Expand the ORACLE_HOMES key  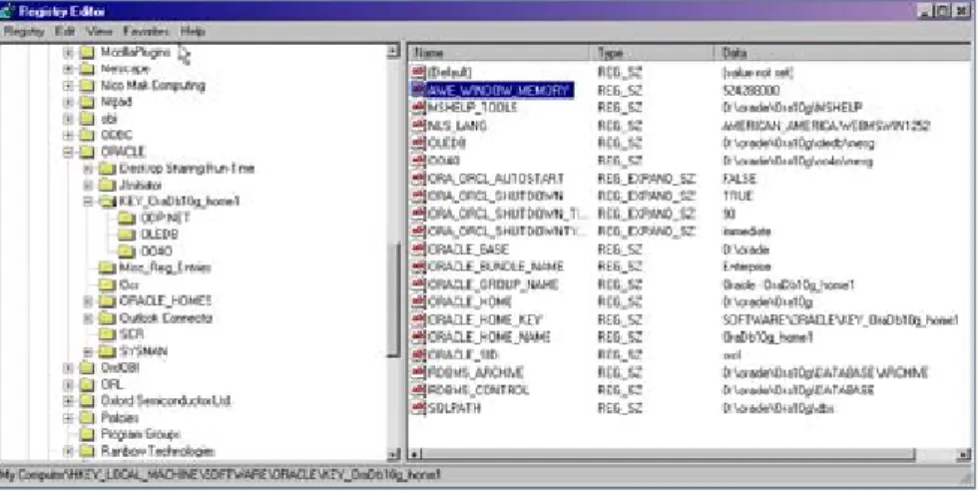(88, 301)
